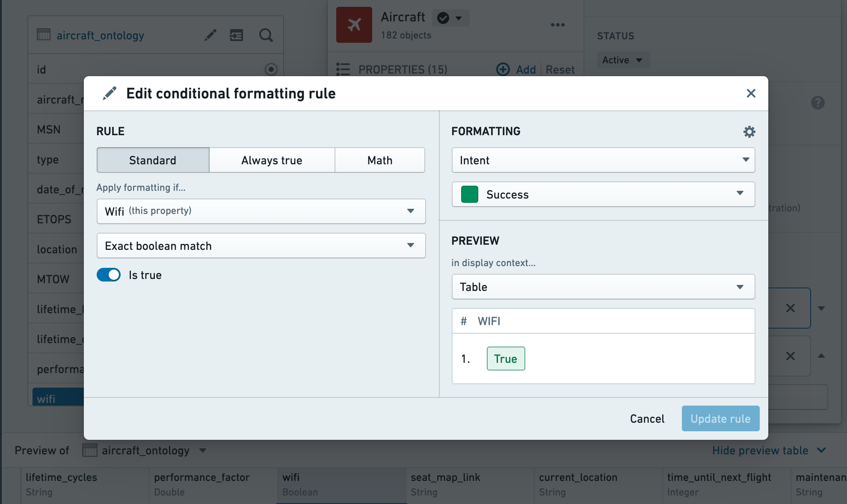Open the formatting settings gear
Screen dimensions: 847x504
pos(749,131)
